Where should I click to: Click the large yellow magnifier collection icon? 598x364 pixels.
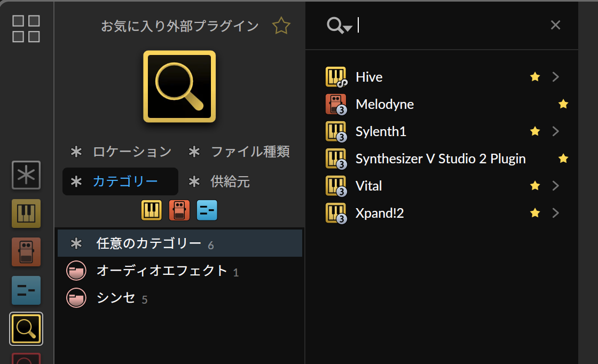click(179, 86)
